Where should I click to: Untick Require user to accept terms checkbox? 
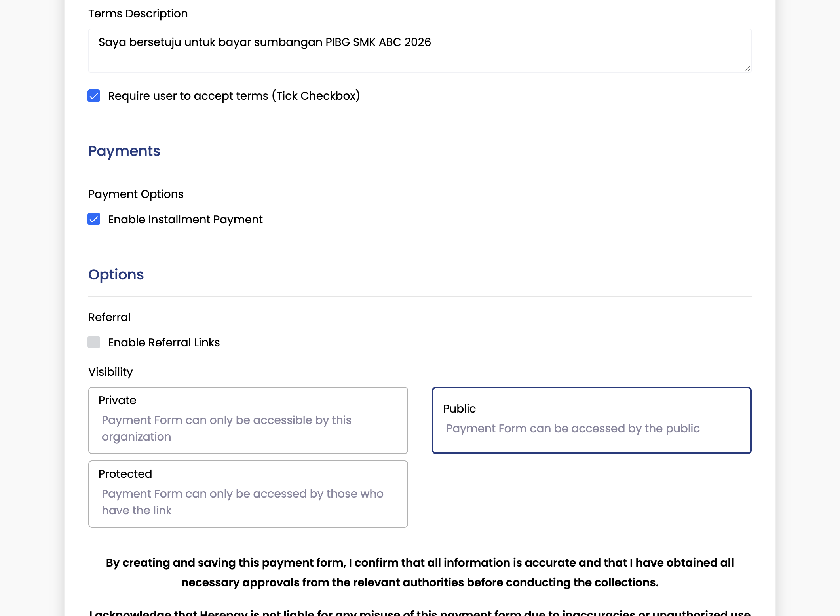(94, 96)
